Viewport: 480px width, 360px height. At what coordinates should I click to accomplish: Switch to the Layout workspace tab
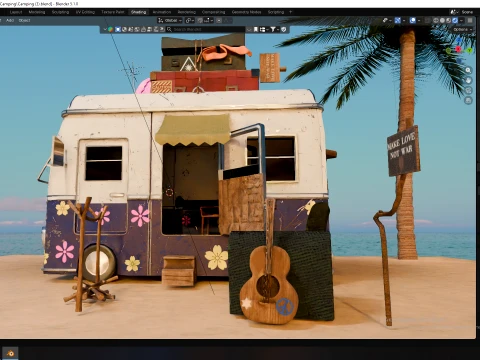click(16, 12)
